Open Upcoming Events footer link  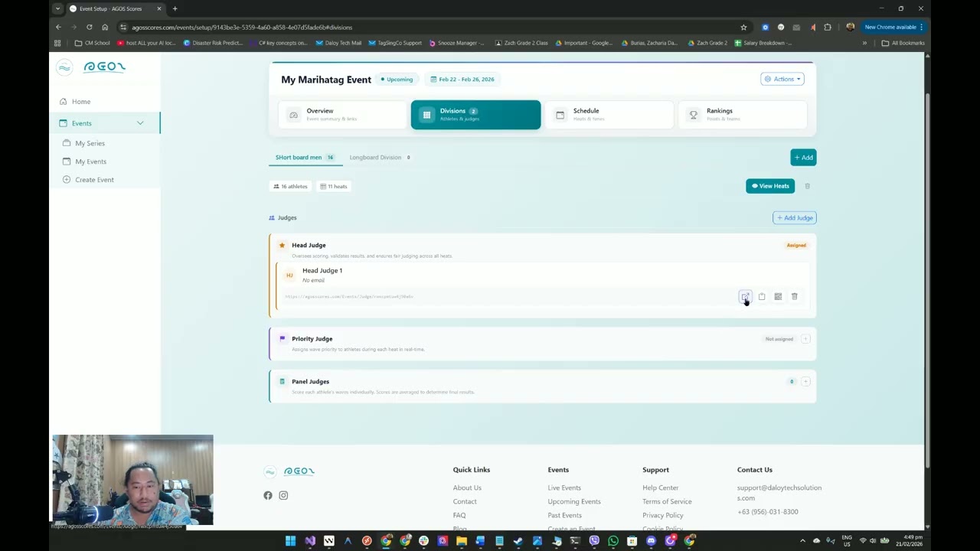[x=574, y=501]
